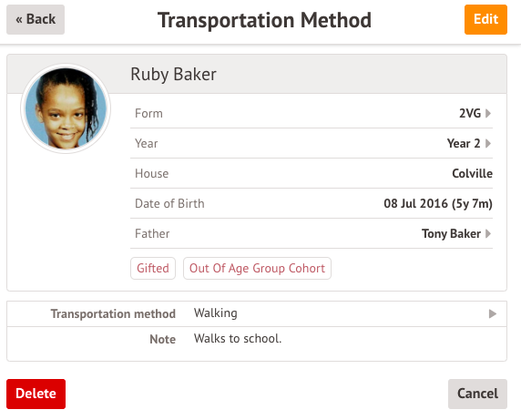
Task: Open the Ruby Baker name heading
Action: pos(173,74)
